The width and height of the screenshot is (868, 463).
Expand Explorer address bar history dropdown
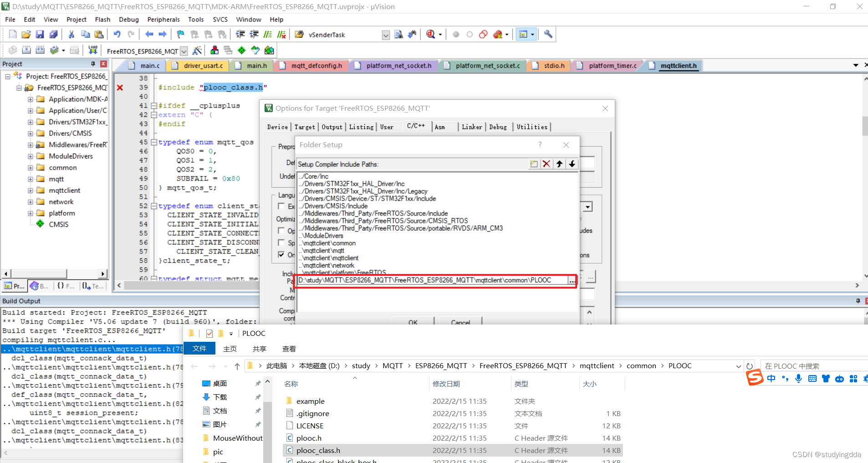[x=738, y=366]
